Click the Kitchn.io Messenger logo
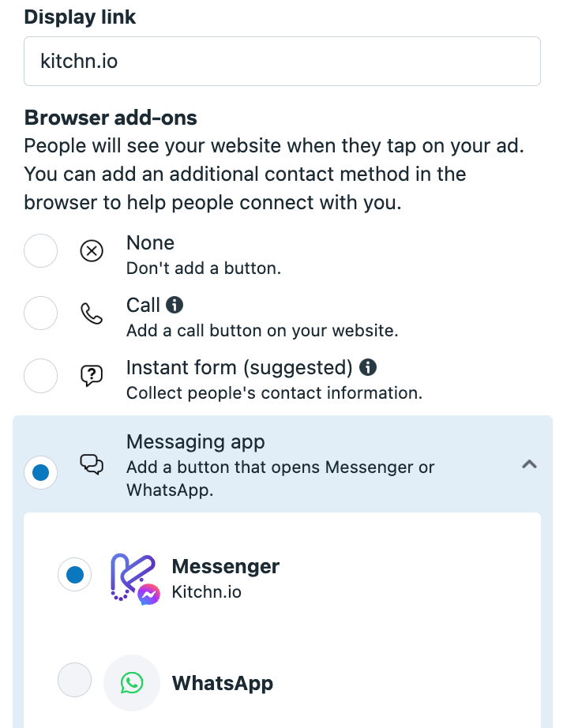Viewport: 563px width, 728px height. [x=135, y=579]
